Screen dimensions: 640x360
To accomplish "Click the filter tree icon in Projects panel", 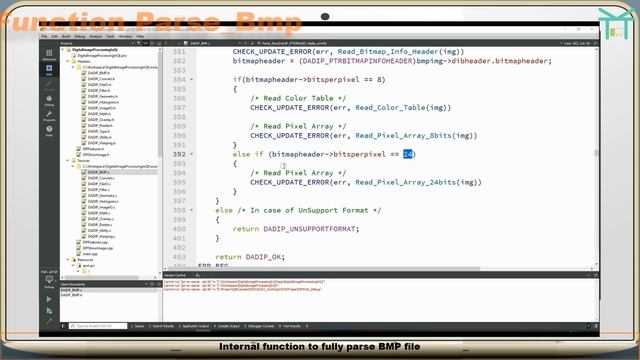I will (x=139, y=43).
